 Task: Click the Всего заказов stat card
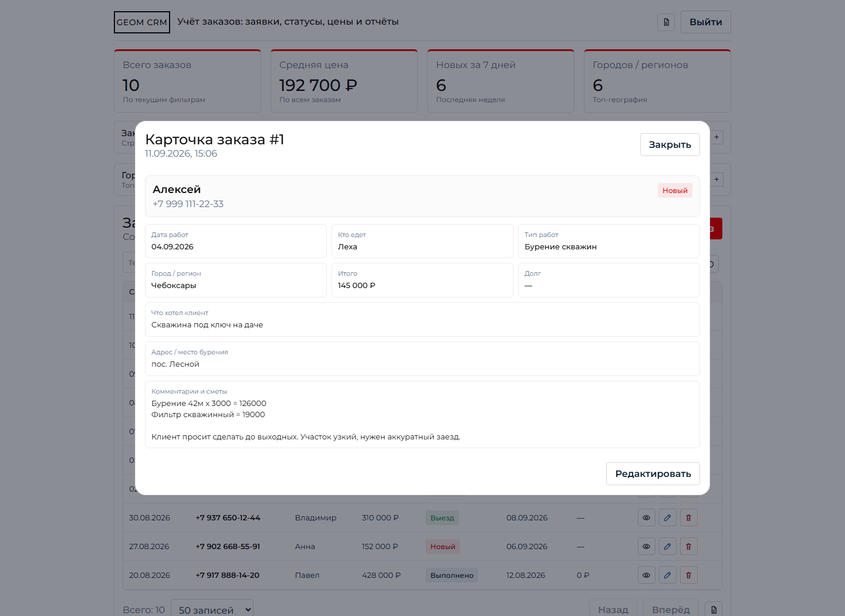(187, 81)
